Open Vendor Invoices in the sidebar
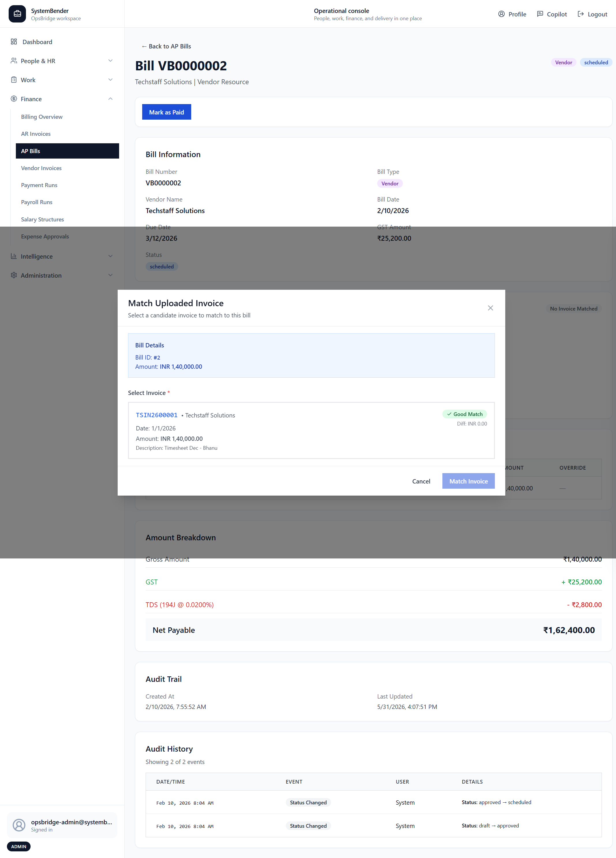 click(x=67, y=168)
